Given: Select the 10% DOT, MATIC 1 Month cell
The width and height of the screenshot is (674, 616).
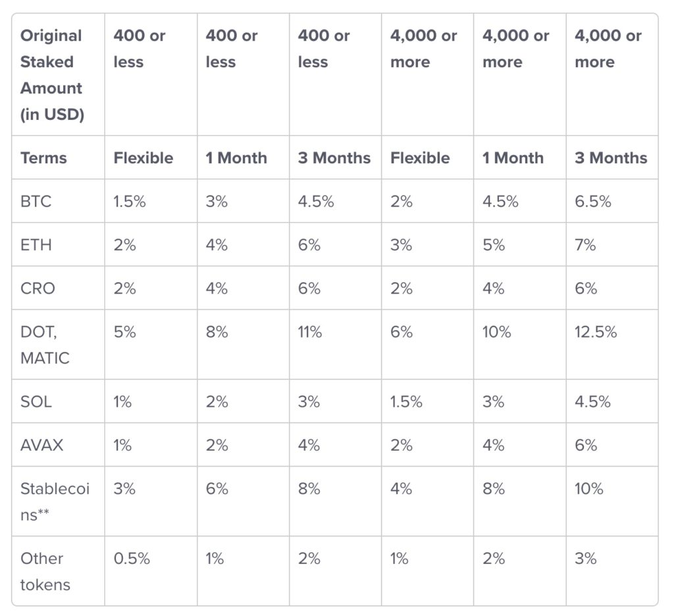Looking at the screenshot, I should click(x=497, y=332).
